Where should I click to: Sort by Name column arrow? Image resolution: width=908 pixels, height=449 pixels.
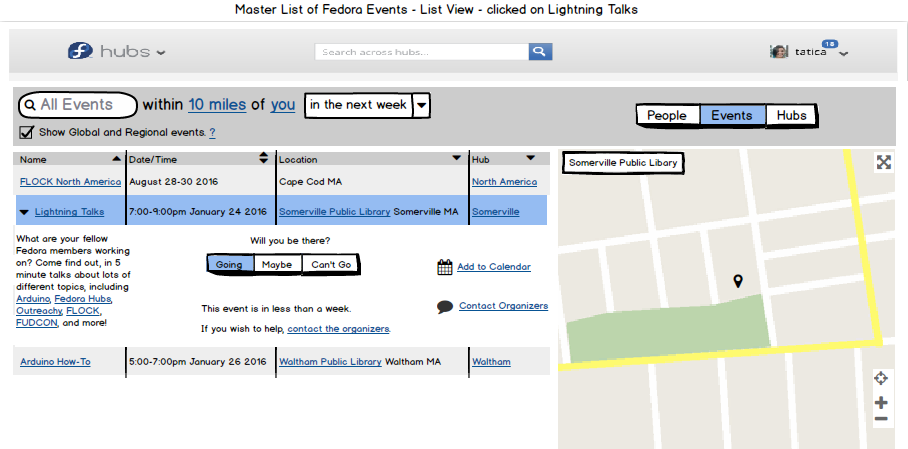point(116,158)
